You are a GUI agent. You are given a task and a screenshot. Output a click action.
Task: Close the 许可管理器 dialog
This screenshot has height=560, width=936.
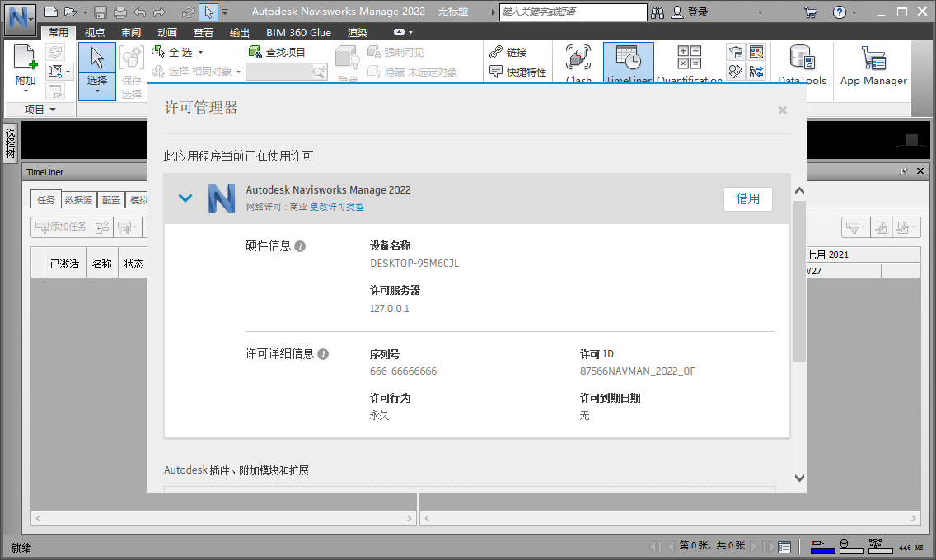coord(783,110)
